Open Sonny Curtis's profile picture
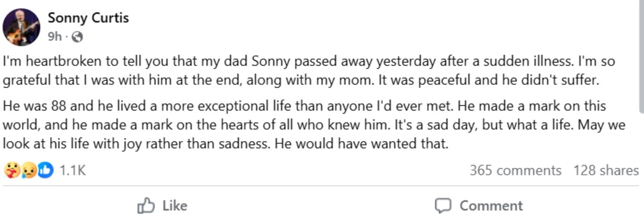The width and height of the screenshot is (644, 216). pos(21,27)
